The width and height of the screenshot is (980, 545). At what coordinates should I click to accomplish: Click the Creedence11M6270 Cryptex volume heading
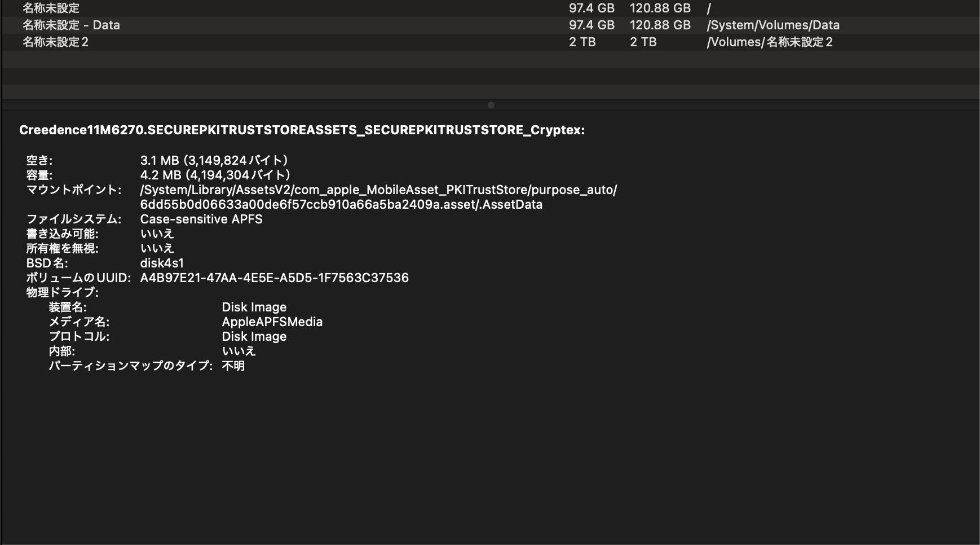point(302,130)
